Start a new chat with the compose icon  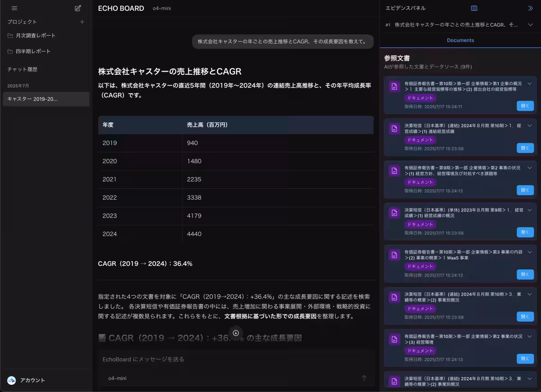[x=78, y=8]
